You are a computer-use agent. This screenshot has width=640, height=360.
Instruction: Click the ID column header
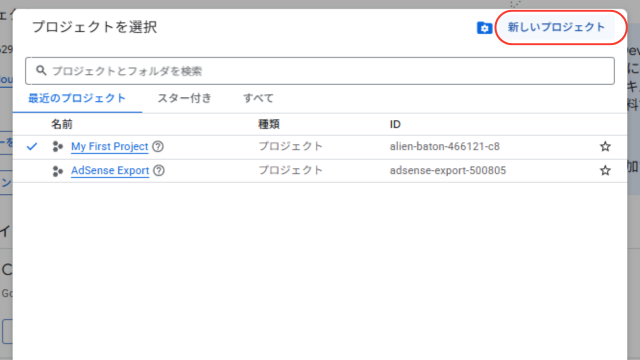coord(395,124)
